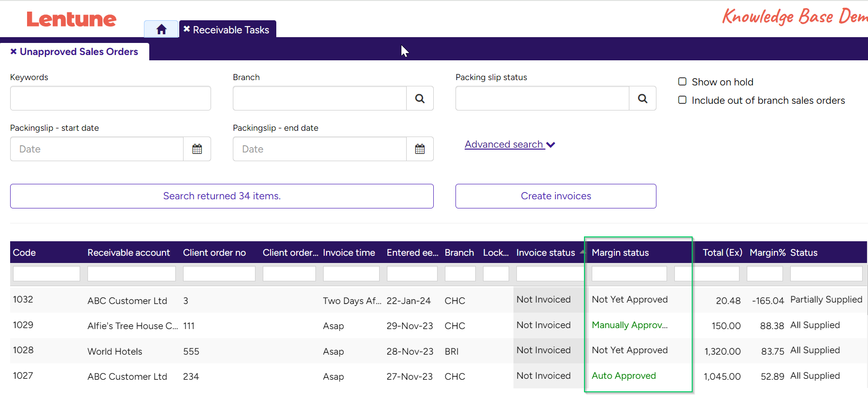Select order code 1029

click(x=23, y=325)
